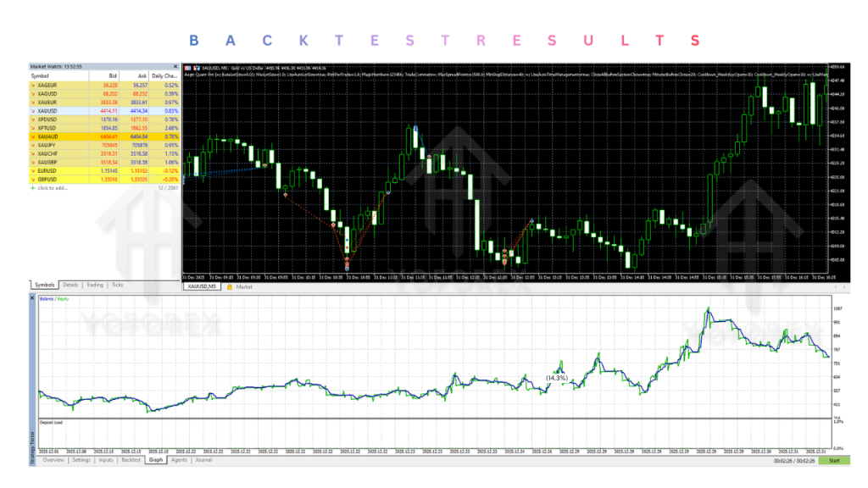Click the 'click to add' link in Market Watch

[53, 189]
